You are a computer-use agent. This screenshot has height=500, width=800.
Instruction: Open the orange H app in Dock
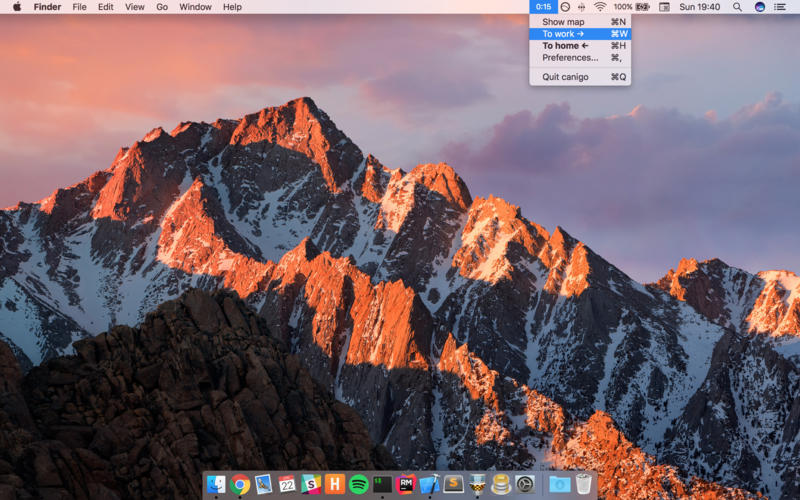click(x=335, y=484)
